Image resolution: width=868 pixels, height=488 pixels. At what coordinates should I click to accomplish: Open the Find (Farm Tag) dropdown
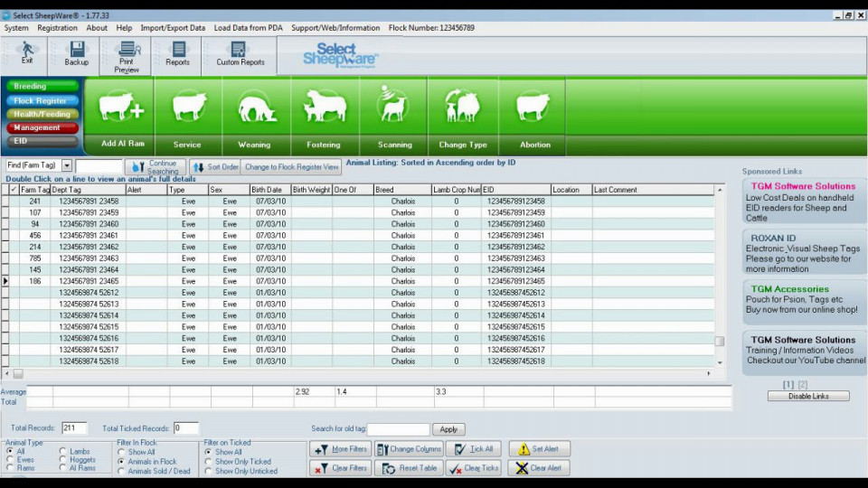pos(66,165)
